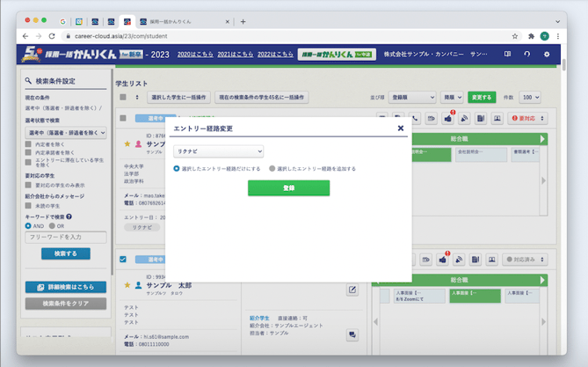Toggle エントリーに滞在している学生を除く checkbox
The width and height of the screenshot is (588, 367).
(28, 162)
